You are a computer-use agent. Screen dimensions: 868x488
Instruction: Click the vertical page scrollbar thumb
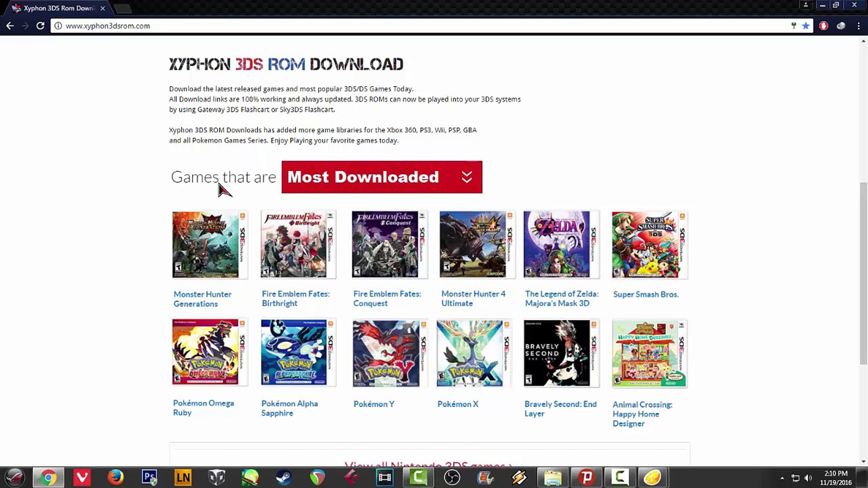click(x=863, y=273)
